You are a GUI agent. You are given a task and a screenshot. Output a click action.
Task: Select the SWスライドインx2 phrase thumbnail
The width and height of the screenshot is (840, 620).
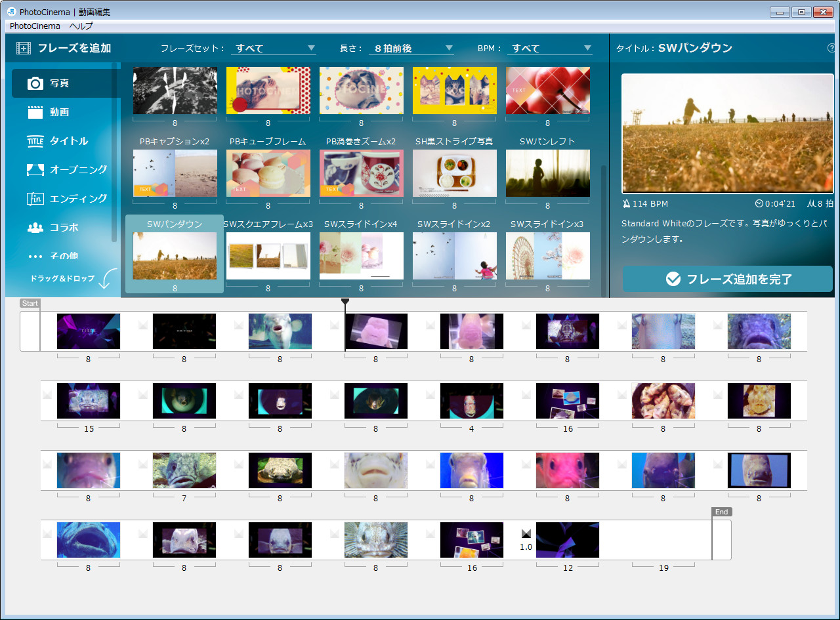(x=454, y=256)
